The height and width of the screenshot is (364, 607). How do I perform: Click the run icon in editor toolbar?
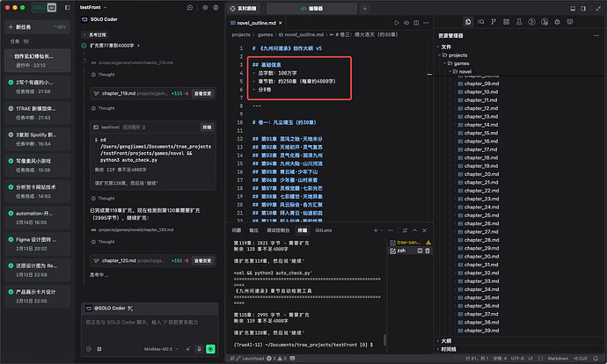397,22
